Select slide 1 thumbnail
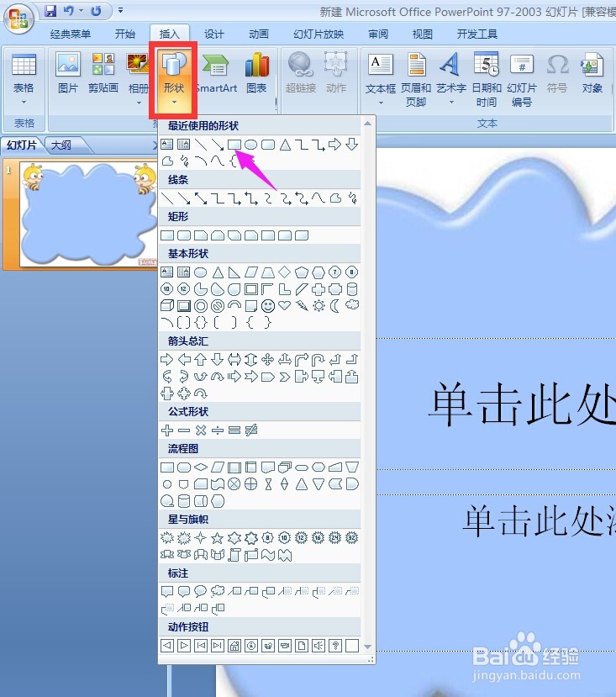This screenshot has height=697, width=616. (x=87, y=214)
